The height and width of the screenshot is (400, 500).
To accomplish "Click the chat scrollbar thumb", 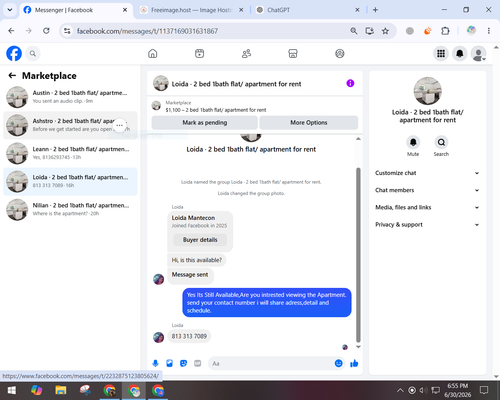I will [x=358, y=255].
